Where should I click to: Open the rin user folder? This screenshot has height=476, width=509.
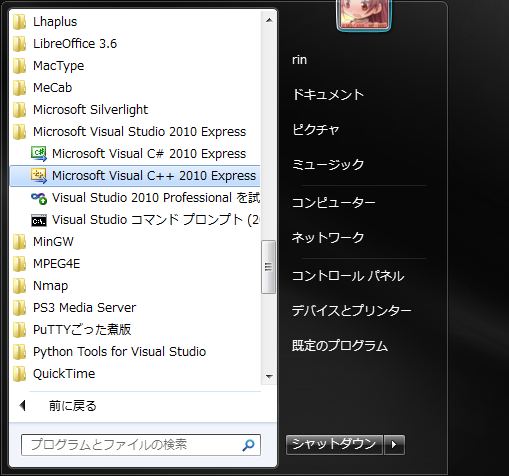299,60
